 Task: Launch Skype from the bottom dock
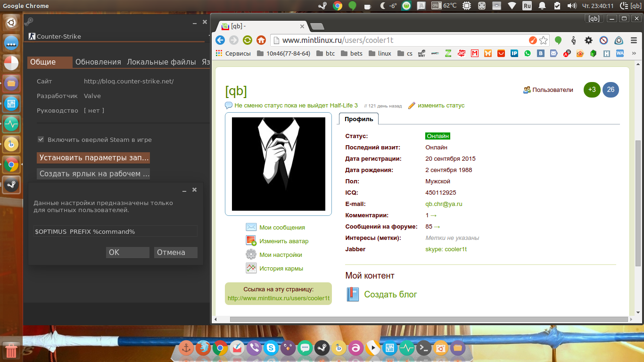coord(271,348)
